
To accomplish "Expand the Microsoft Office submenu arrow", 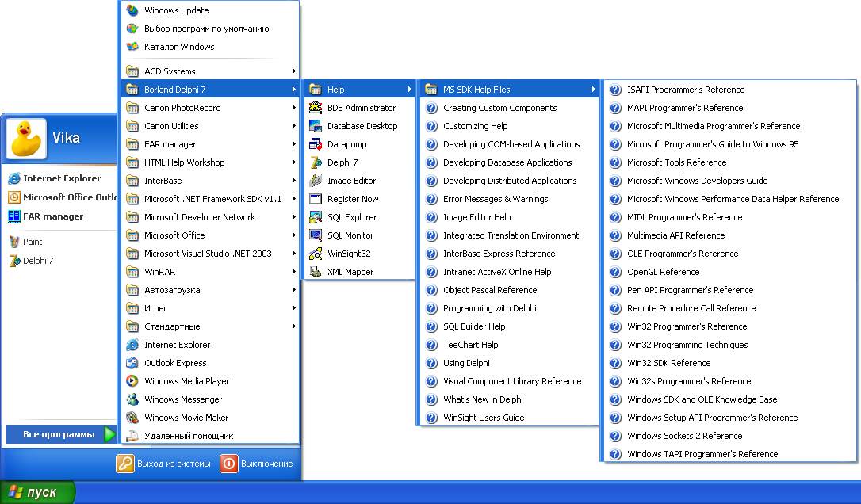I will (294, 235).
